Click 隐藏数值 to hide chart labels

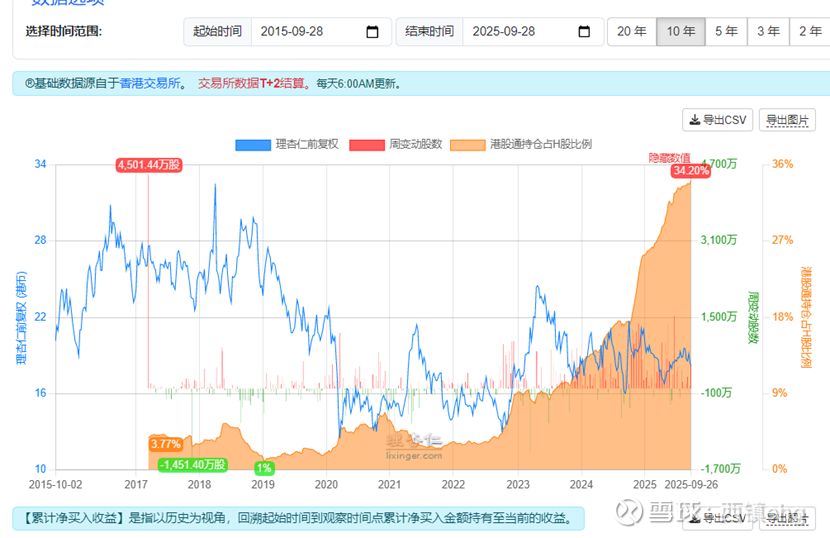point(670,158)
